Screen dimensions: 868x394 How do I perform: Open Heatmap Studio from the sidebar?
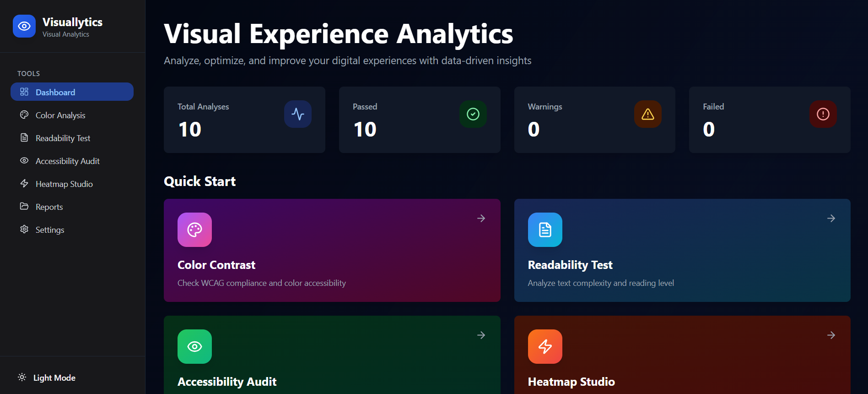tap(72, 184)
